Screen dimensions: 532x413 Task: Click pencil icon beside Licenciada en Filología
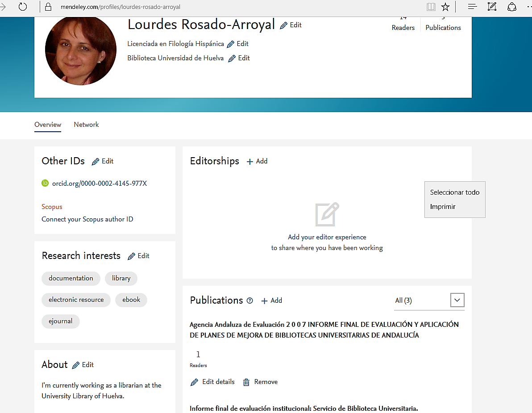(231, 44)
